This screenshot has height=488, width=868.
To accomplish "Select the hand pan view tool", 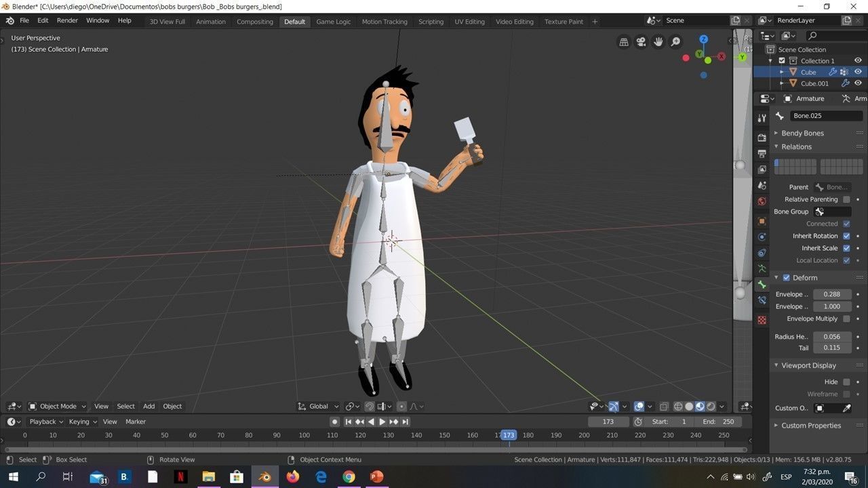I will tap(658, 42).
